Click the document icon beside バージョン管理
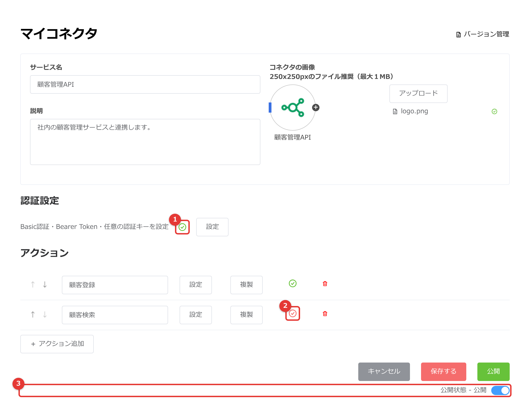Screen dimensions: 530x420 pyautogui.click(x=458, y=34)
